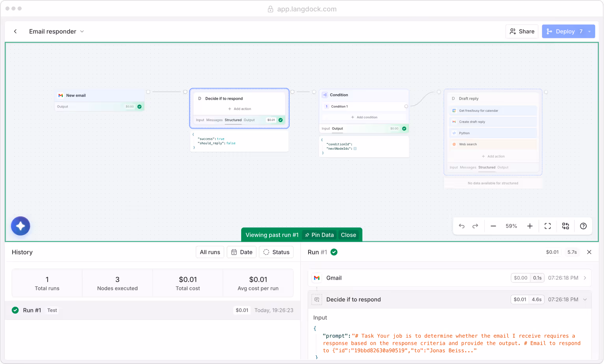Viewport: 604px width, 364px height.
Task: Deploy the workflow
Action: coord(565,32)
